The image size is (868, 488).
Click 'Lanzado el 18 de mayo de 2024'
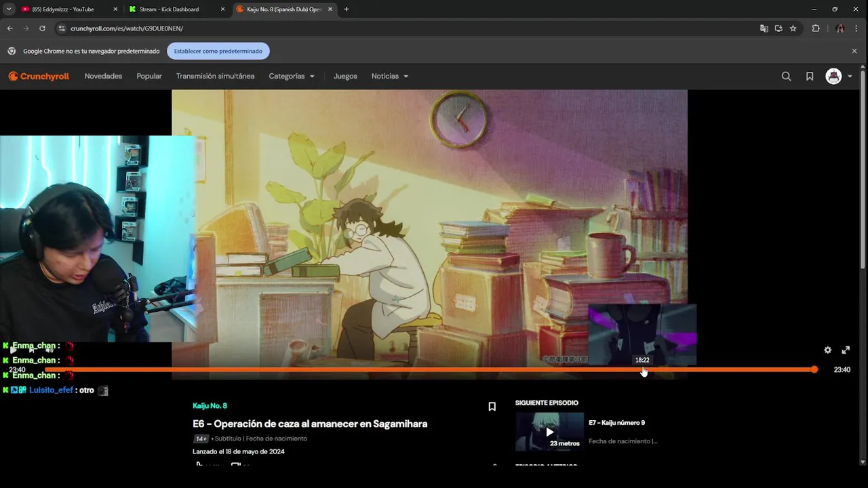(x=239, y=452)
